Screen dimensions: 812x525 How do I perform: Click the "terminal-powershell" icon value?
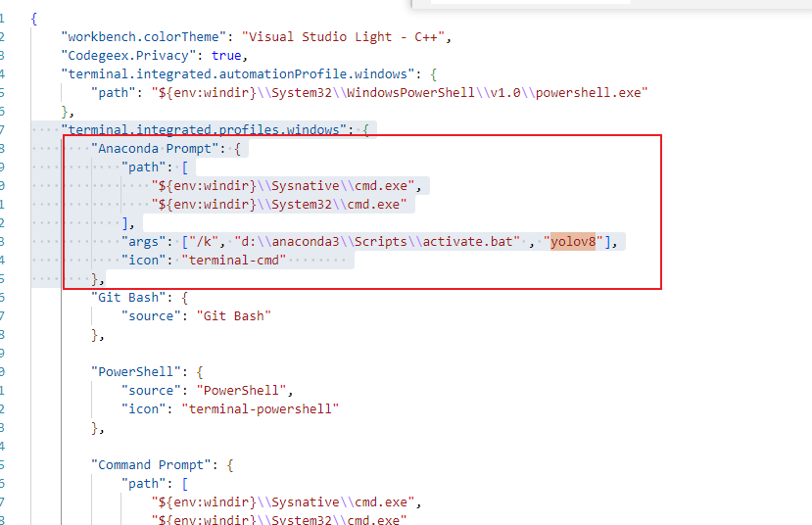pos(261,409)
